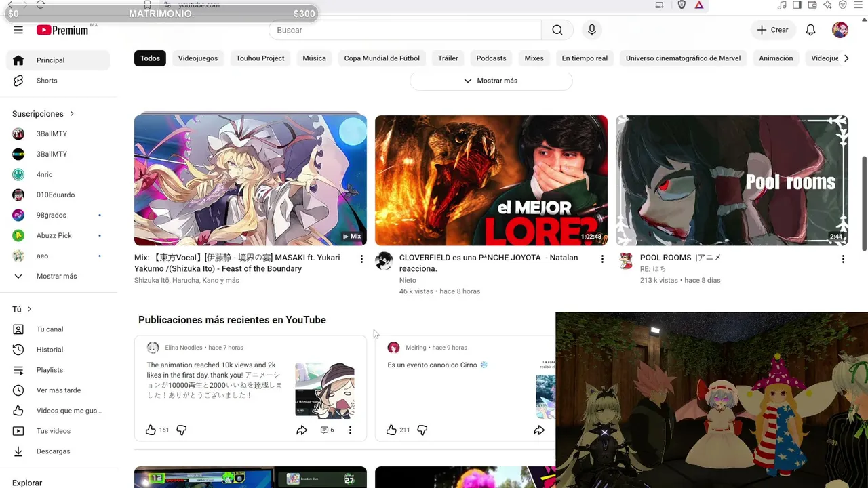Viewport: 868px width, 488px height.
Task: Open Ver más tarde list
Action: click(x=58, y=390)
